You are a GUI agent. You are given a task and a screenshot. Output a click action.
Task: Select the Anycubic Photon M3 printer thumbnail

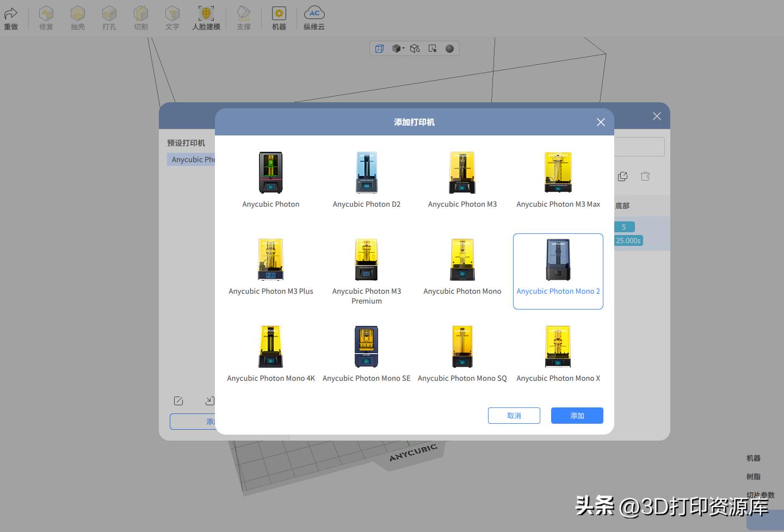462,172
